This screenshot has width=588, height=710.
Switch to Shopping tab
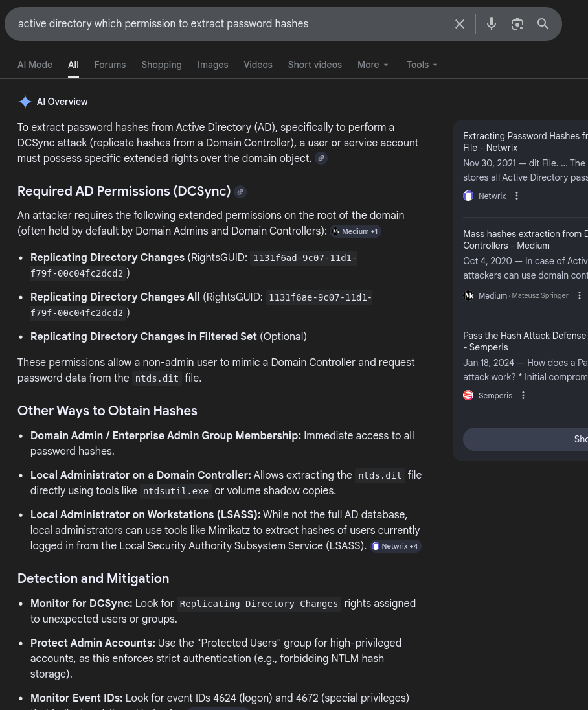pos(162,65)
